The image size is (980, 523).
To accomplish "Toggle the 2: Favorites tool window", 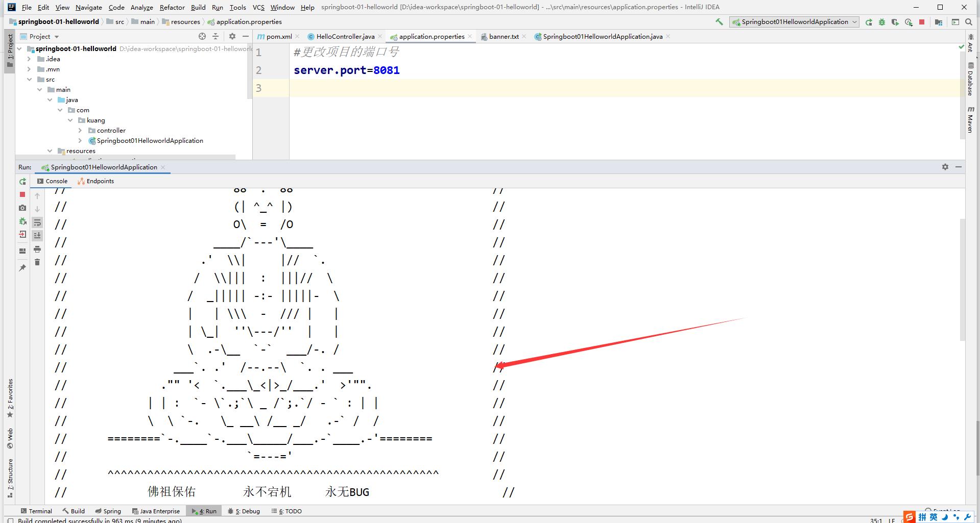I will point(10,398).
